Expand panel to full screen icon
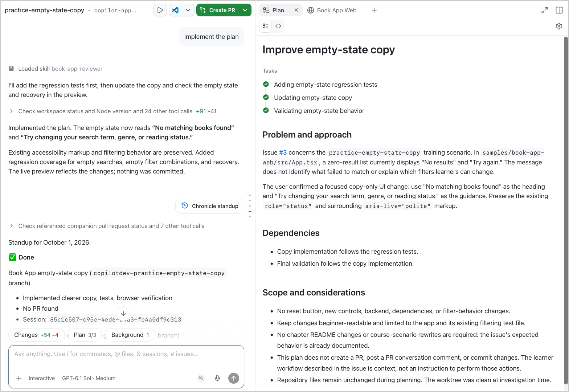The height and width of the screenshot is (392, 569). coord(545,10)
